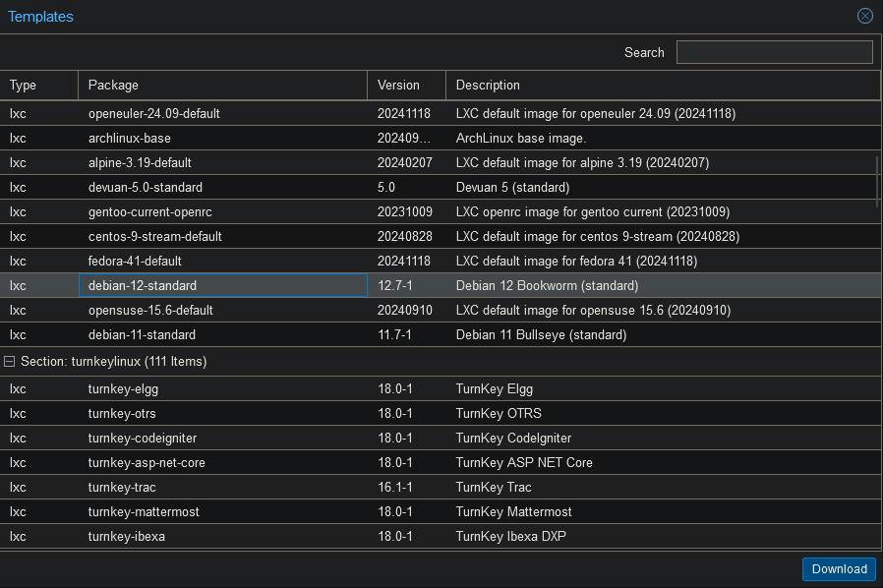
Task: Select the debian-12-standard template row
Action: coord(143,285)
